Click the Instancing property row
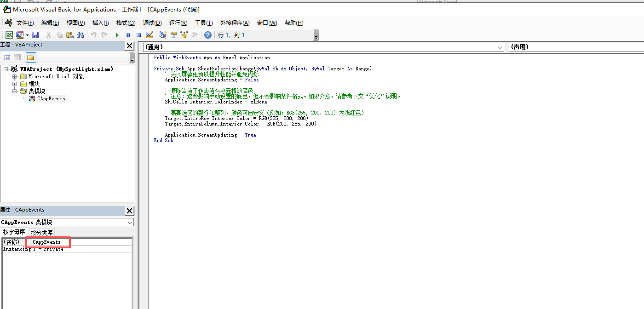This screenshot has height=309, width=644. [67, 249]
